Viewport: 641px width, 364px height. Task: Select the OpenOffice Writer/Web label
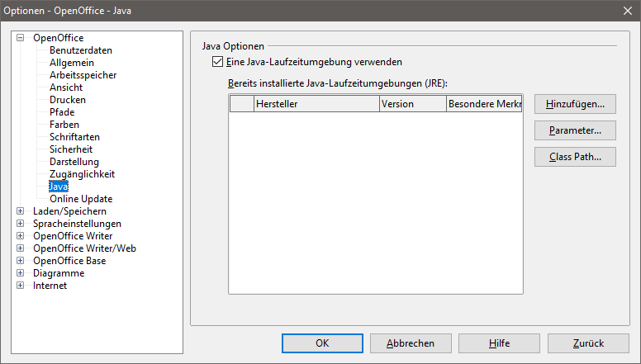click(84, 248)
